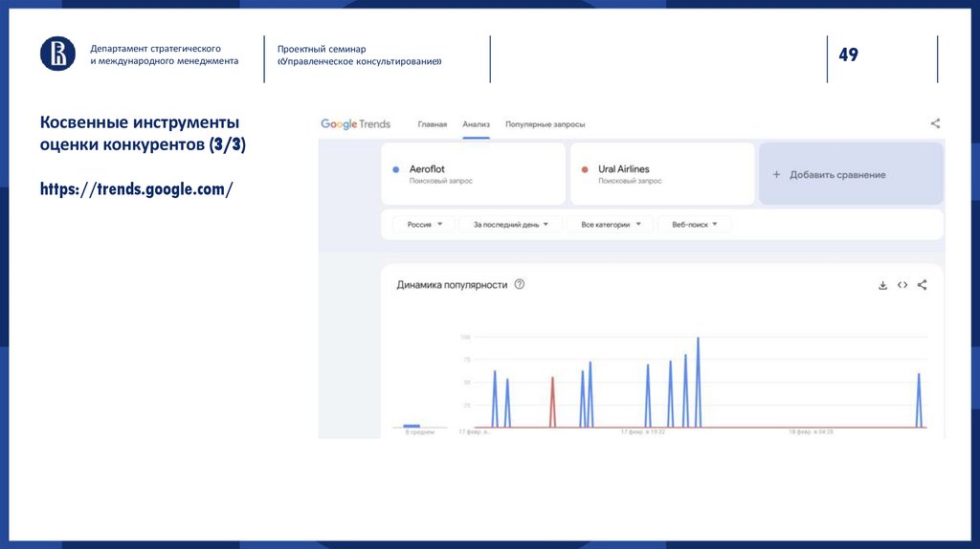
Task: Open the Веб-поиск search type dropdown
Action: click(695, 224)
